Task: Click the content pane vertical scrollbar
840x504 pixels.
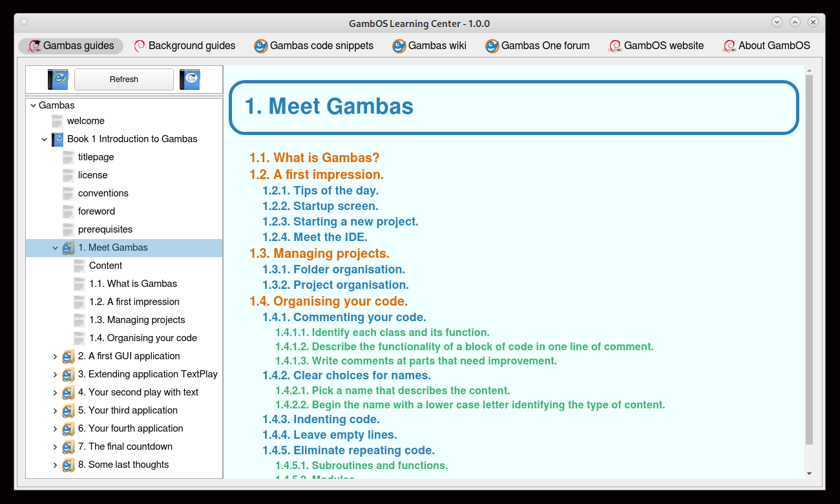Action: [x=809, y=258]
